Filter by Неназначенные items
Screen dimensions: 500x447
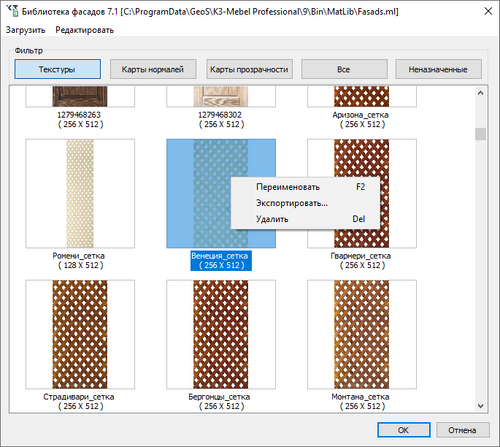(438, 69)
